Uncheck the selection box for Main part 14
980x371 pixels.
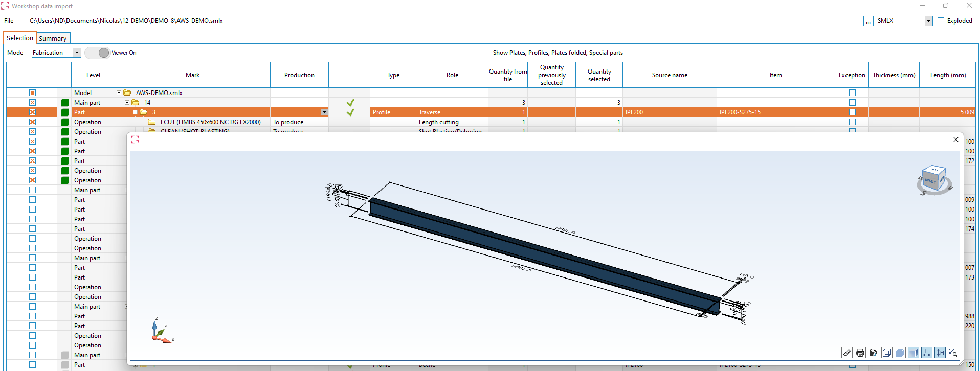point(32,103)
